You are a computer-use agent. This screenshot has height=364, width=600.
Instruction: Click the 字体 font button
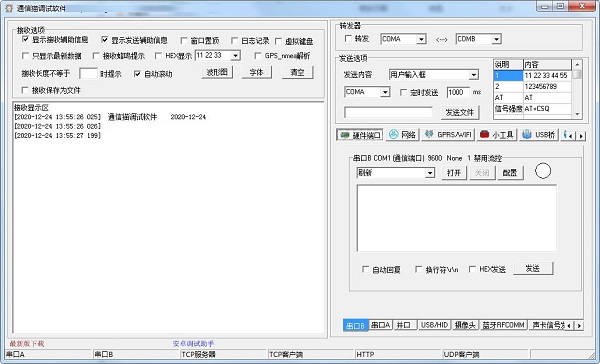256,72
